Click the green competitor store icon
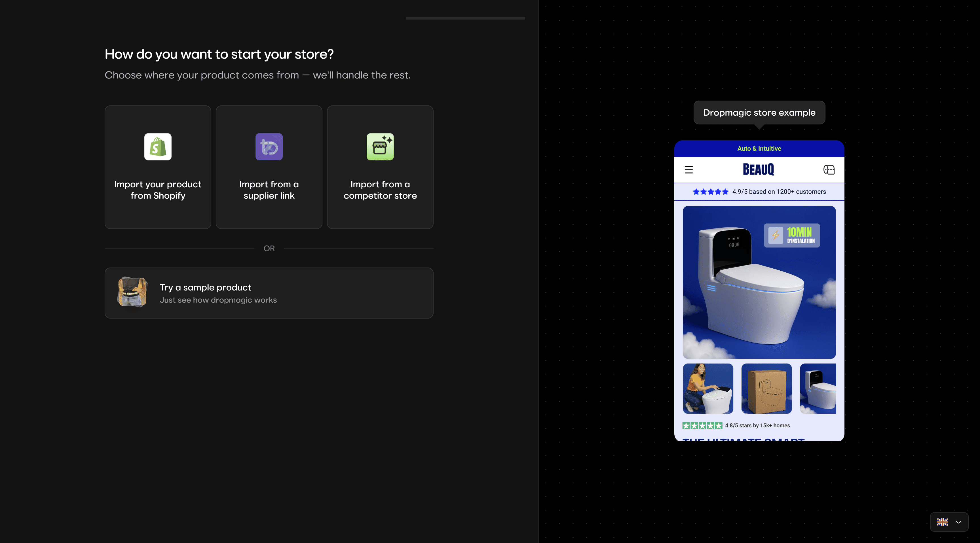This screenshot has height=543, width=980. [x=380, y=147]
